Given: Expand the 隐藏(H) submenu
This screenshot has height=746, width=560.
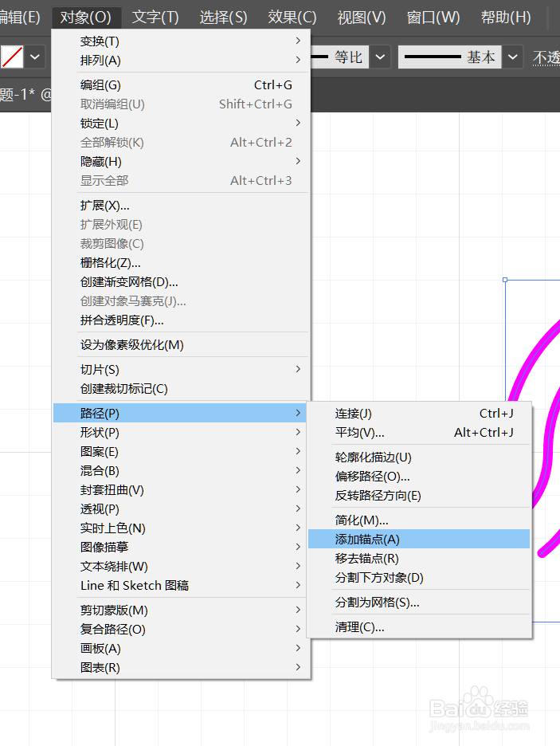Looking at the screenshot, I should pos(181,161).
